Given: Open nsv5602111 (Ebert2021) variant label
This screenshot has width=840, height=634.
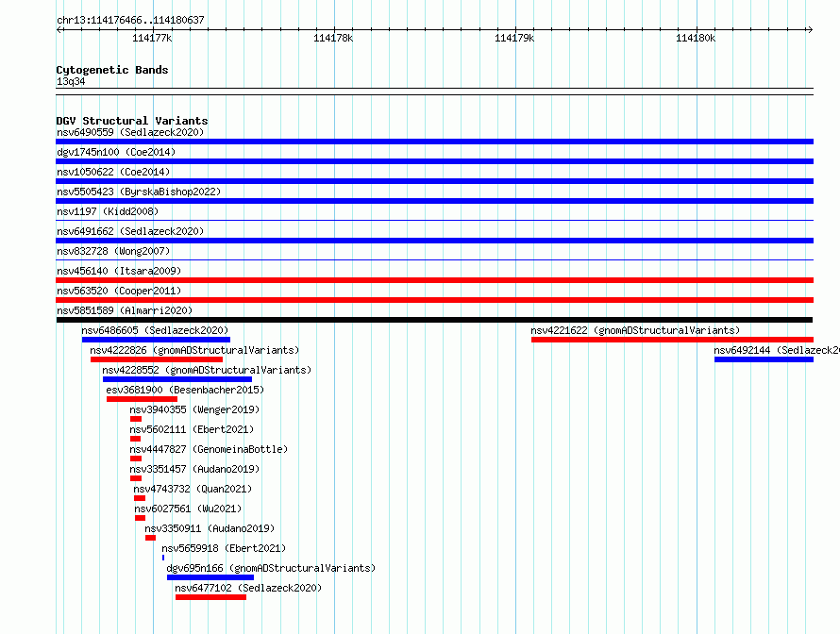Looking at the screenshot, I should 192,429.
